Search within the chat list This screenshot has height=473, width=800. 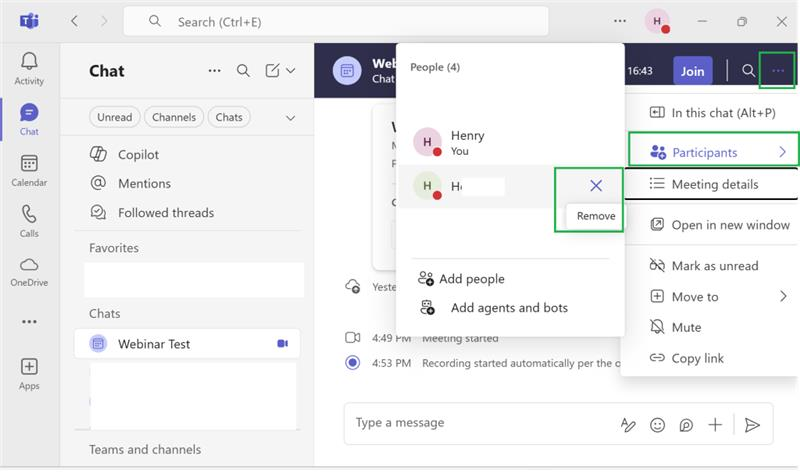coord(243,70)
